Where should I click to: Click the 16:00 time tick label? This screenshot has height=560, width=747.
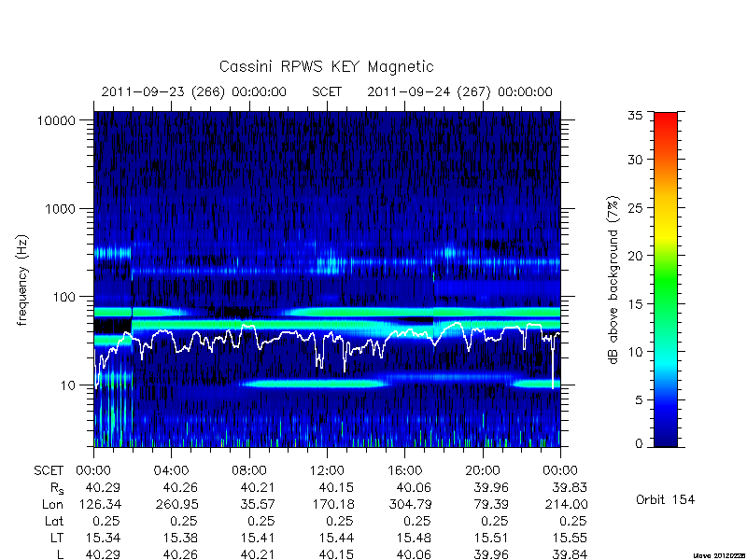pos(404,471)
